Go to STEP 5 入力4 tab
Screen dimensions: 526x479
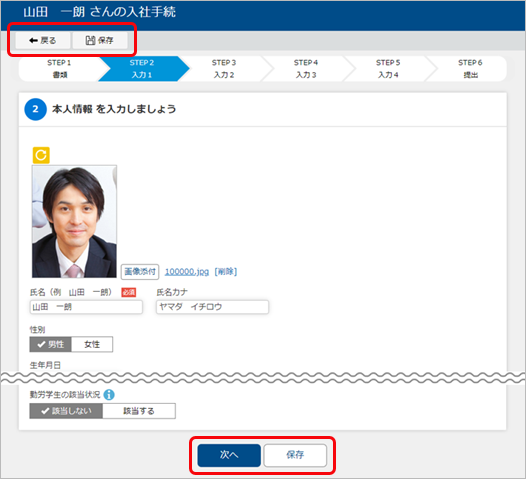tap(388, 69)
